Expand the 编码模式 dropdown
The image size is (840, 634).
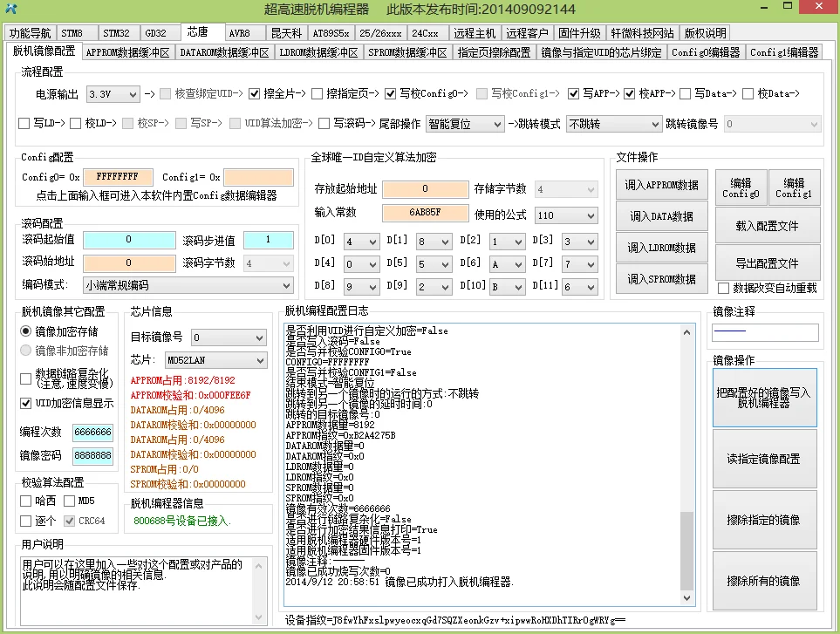click(x=188, y=285)
